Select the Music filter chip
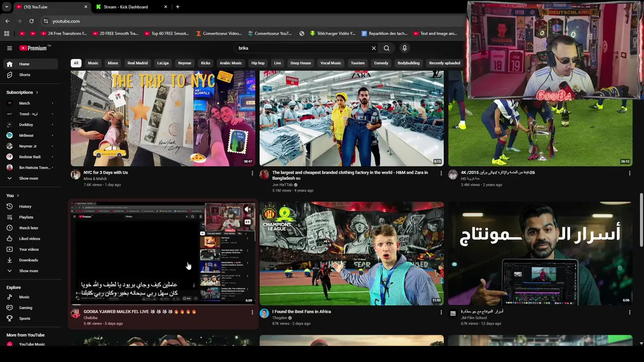The height and width of the screenshot is (362, 644). tap(93, 63)
